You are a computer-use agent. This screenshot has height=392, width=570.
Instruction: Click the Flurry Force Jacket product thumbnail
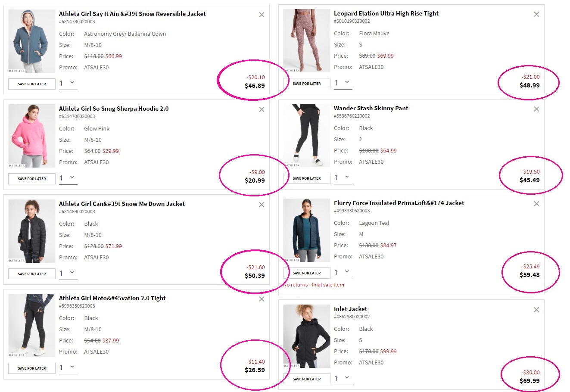pyautogui.click(x=307, y=230)
